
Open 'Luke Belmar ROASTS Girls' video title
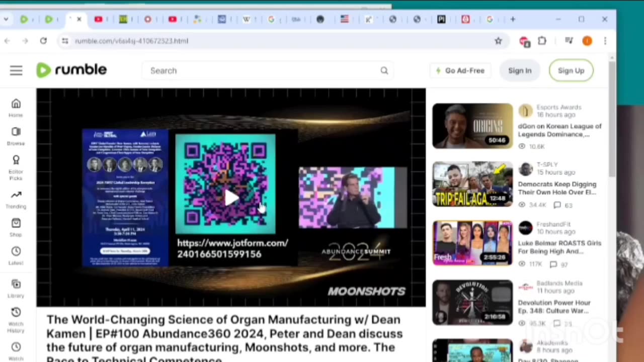click(559, 247)
